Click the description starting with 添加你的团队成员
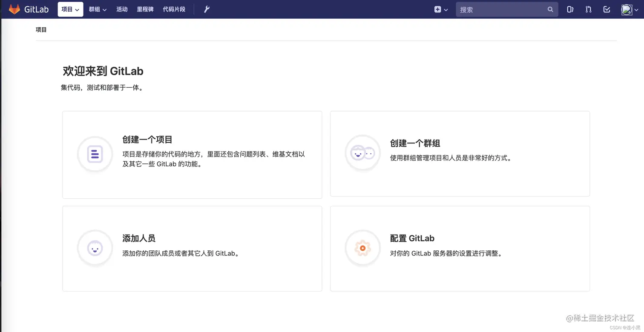644x332 pixels. click(x=181, y=253)
